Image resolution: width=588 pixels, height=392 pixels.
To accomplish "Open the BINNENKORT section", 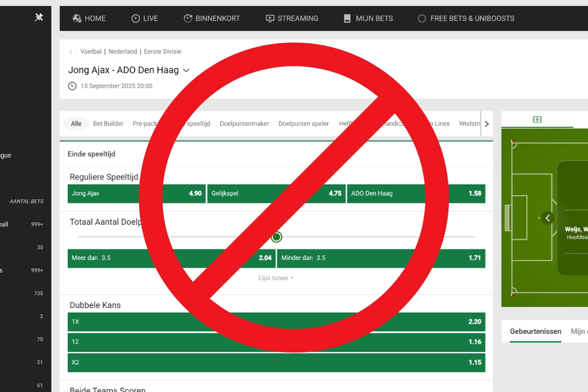I will [212, 18].
